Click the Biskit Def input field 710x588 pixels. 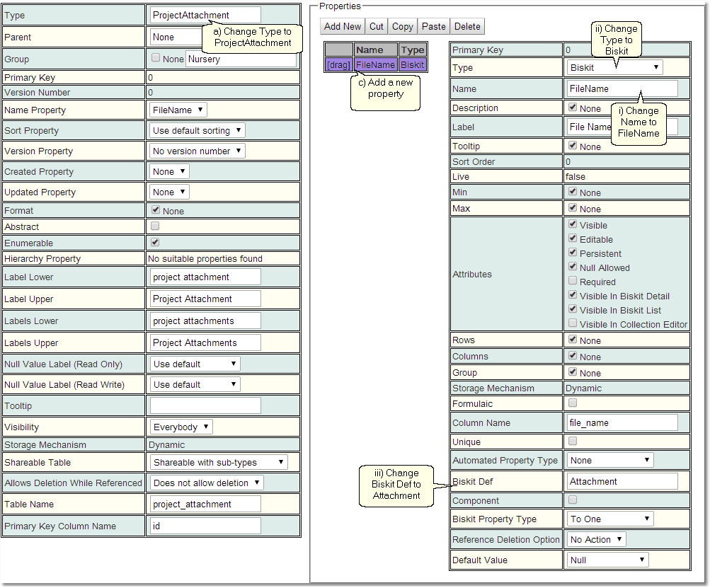click(x=622, y=481)
